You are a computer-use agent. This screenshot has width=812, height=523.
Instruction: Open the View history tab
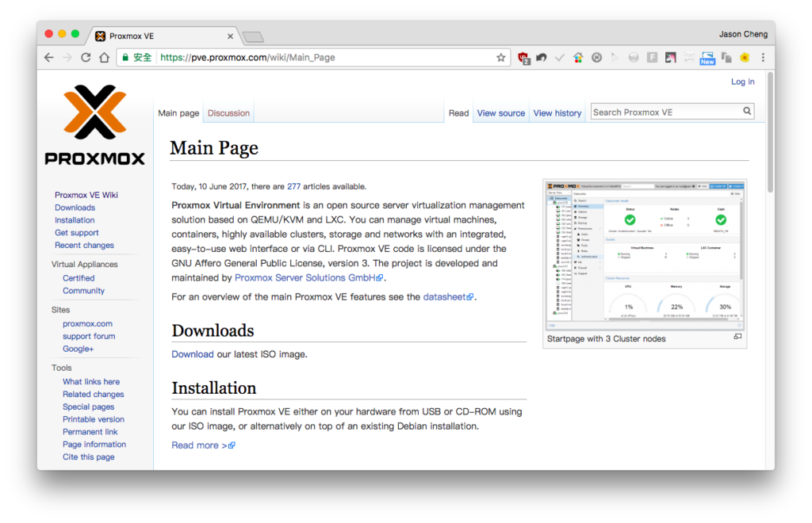[x=557, y=113]
